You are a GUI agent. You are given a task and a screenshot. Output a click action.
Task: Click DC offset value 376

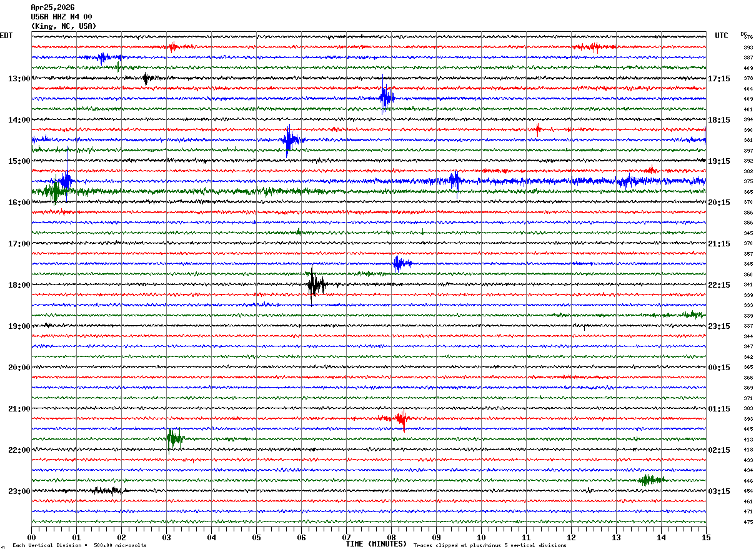tap(748, 38)
